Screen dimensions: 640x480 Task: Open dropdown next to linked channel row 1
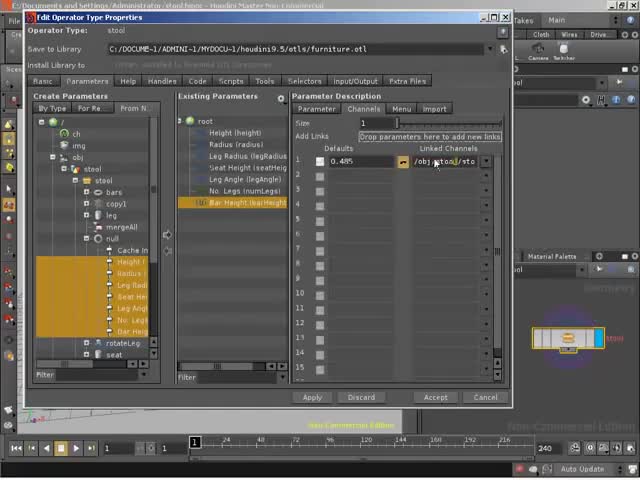pos(486,161)
